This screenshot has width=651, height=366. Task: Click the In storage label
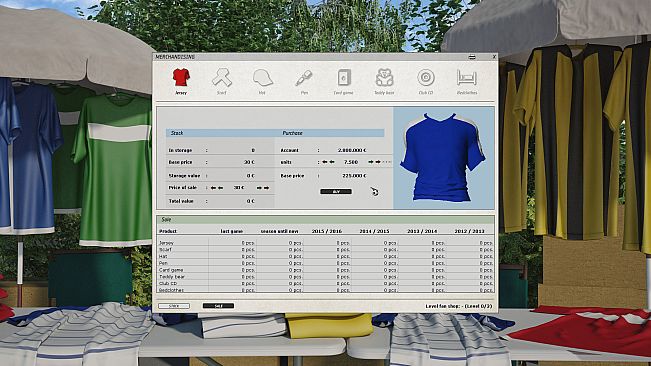tap(180, 150)
